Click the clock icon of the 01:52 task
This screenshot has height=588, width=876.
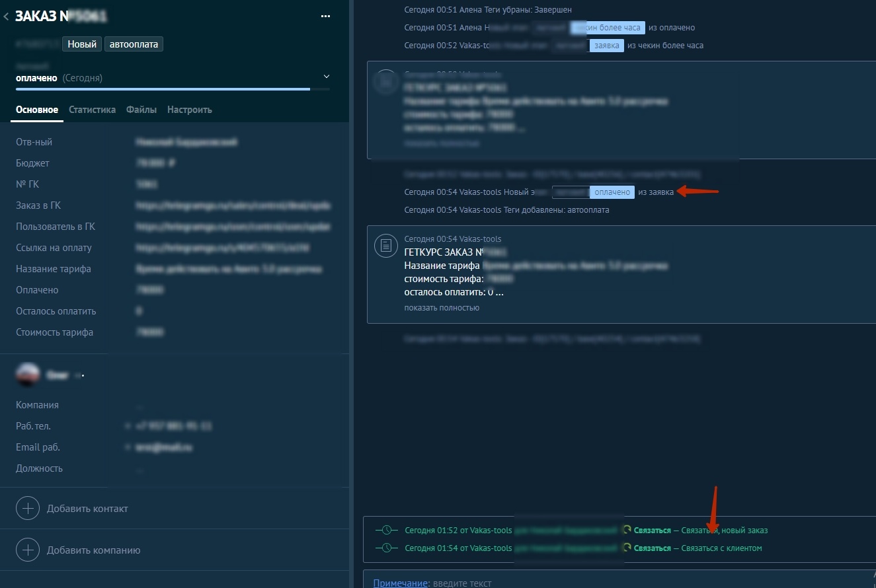click(385, 530)
